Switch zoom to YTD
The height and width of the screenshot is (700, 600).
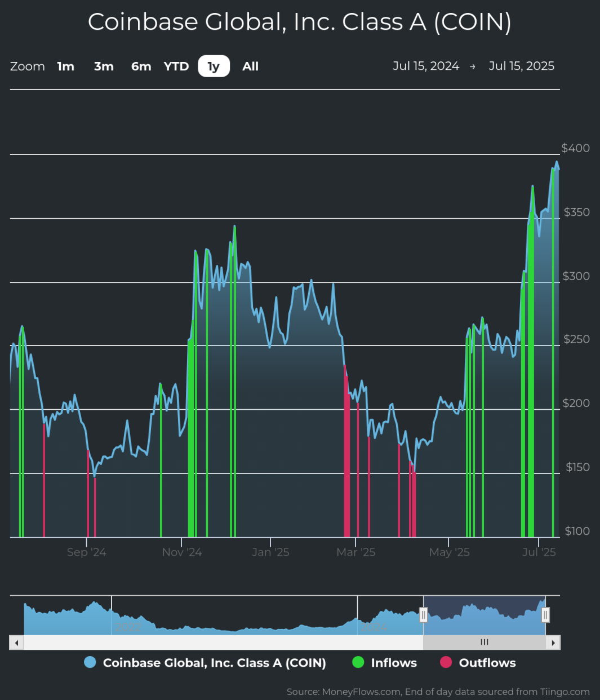176,67
